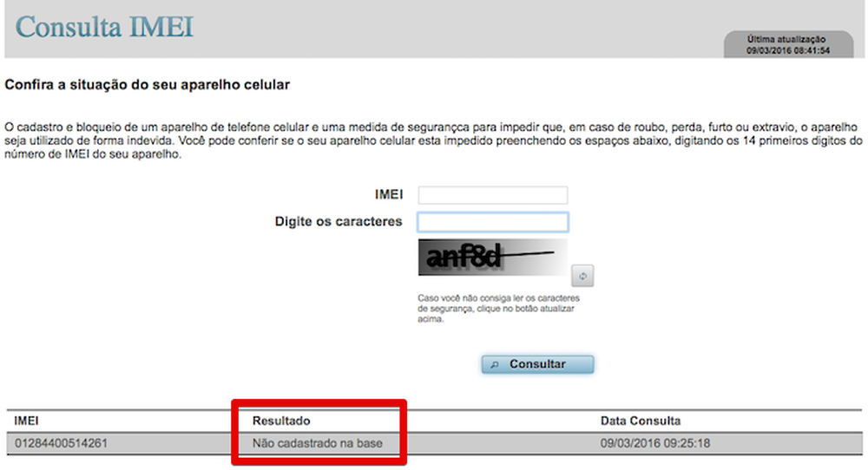Click the 'Digite os caracteres' label
This screenshot has height=470, width=868.
(339, 222)
